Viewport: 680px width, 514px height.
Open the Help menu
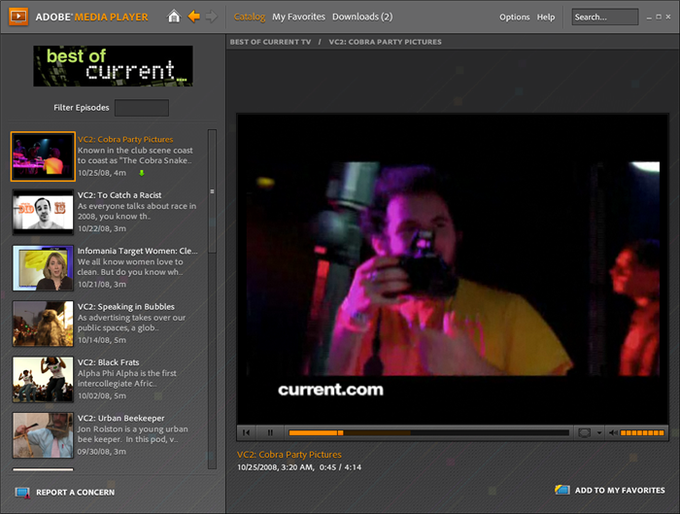coord(546,17)
